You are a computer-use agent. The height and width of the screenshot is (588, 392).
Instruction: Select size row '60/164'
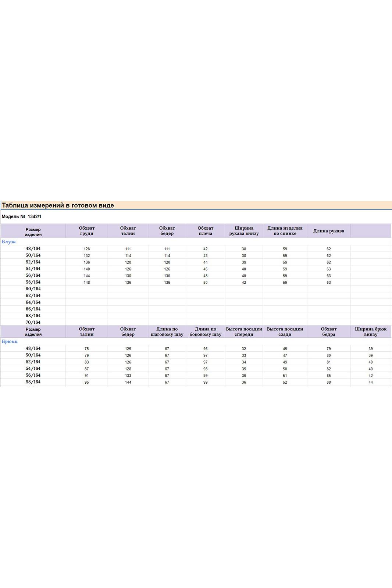coord(33,289)
